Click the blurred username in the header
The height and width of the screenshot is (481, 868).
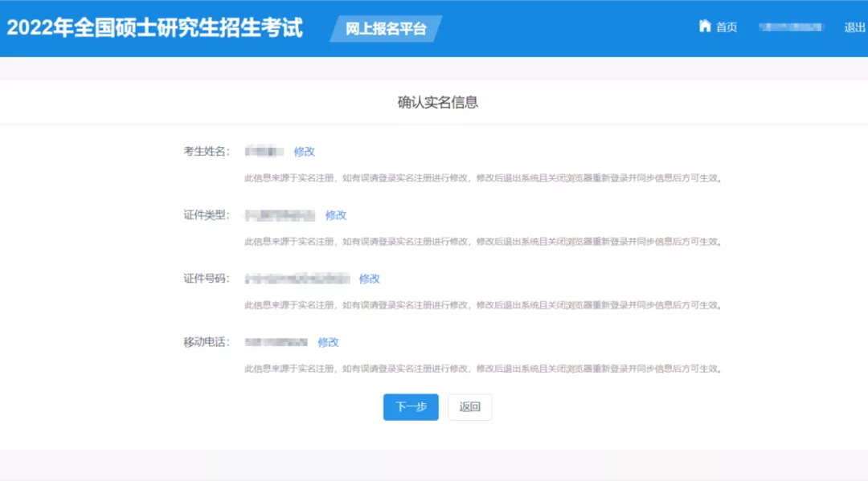tap(789, 26)
